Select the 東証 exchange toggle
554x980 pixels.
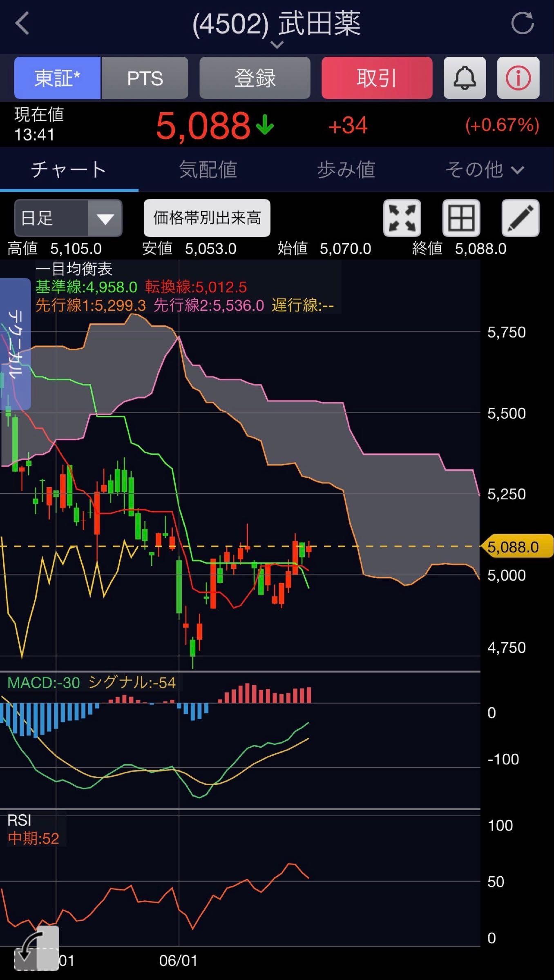(x=57, y=78)
